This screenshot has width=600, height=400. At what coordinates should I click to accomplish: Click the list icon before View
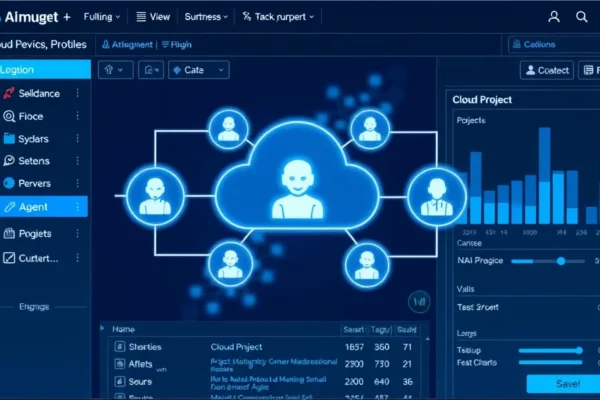141,17
